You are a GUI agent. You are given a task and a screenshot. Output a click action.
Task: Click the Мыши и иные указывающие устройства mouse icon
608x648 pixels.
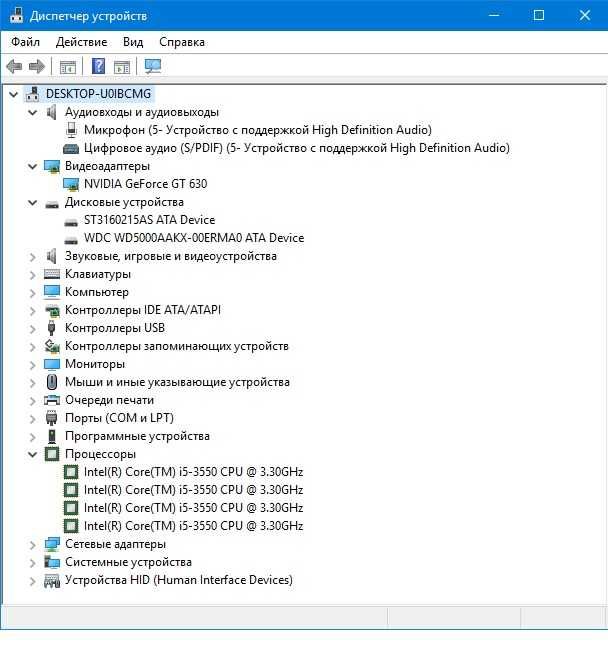(52, 382)
